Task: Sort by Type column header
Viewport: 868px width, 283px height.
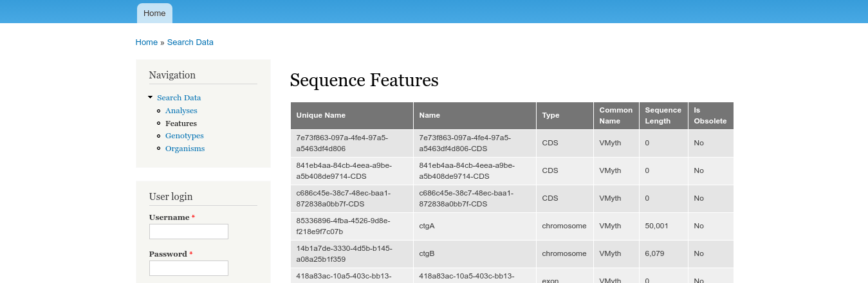Action: pyautogui.click(x=551, y=116)
